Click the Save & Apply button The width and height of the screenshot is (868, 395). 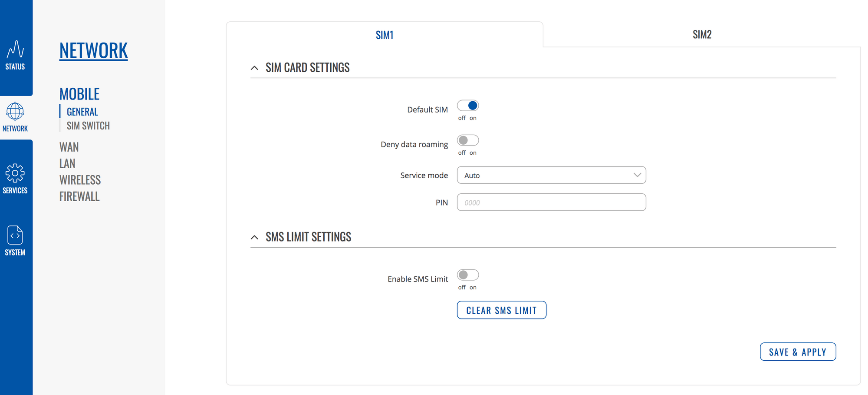[x=798, y=352]
